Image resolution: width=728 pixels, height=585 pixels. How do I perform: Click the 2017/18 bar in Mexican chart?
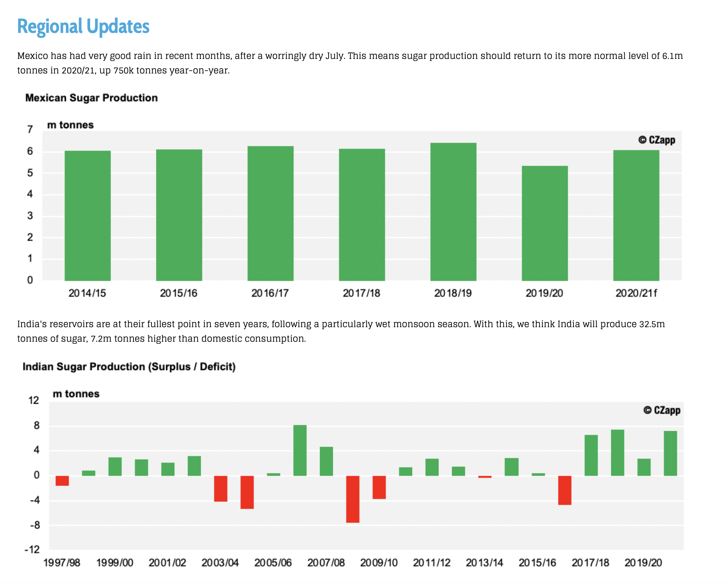click(362, 215)
